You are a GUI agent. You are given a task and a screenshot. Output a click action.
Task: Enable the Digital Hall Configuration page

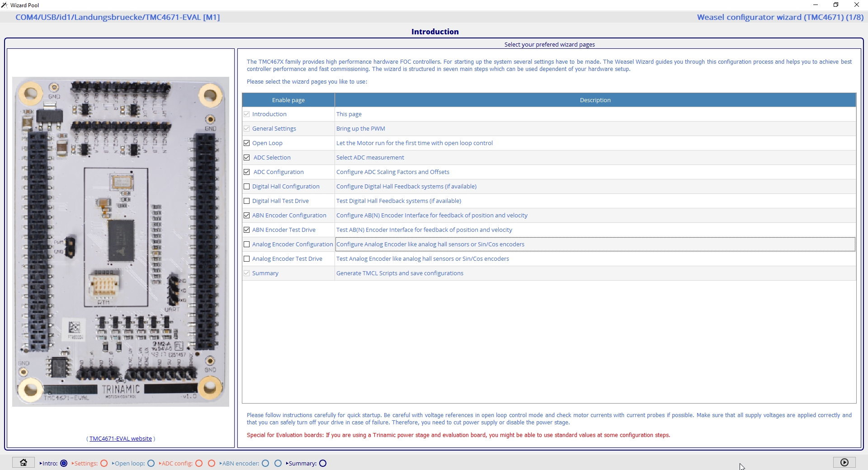click(247, 187)
